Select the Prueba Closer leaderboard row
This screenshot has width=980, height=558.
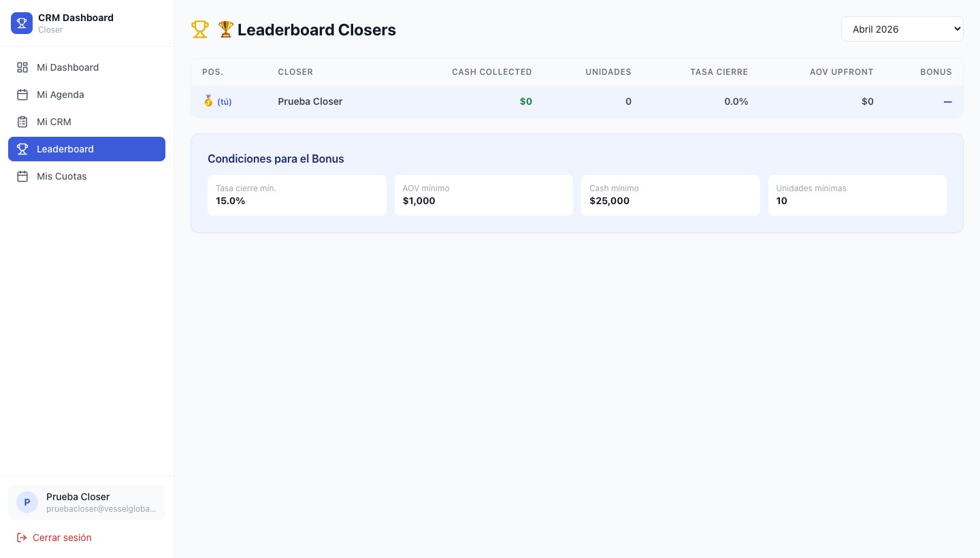pos(577,101)
